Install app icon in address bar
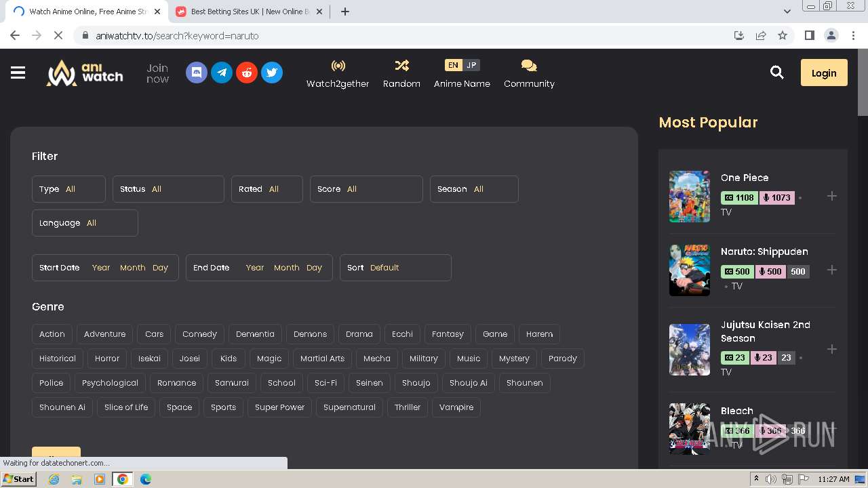 coord(739,35)
